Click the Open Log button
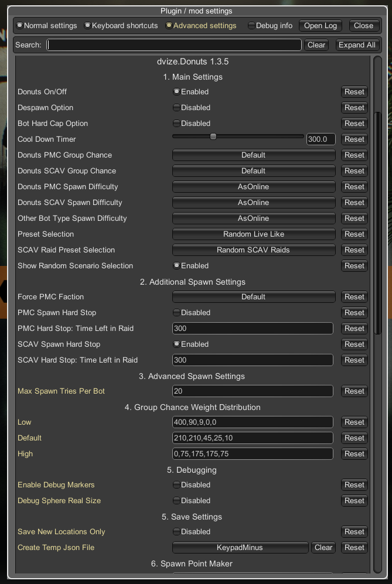This screenshot has width=392, height=584. pyautogui.click(x=320, y=26)
